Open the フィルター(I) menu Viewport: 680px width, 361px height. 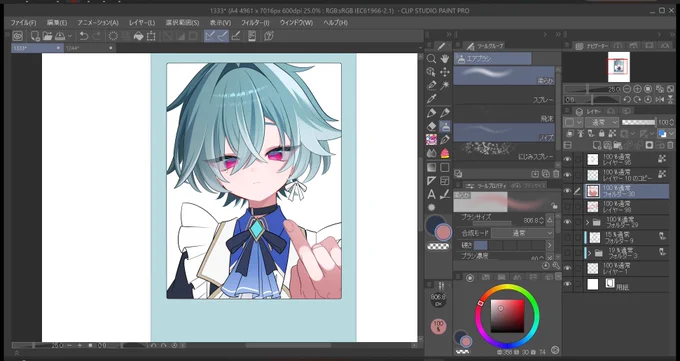[x=255, y=23]
